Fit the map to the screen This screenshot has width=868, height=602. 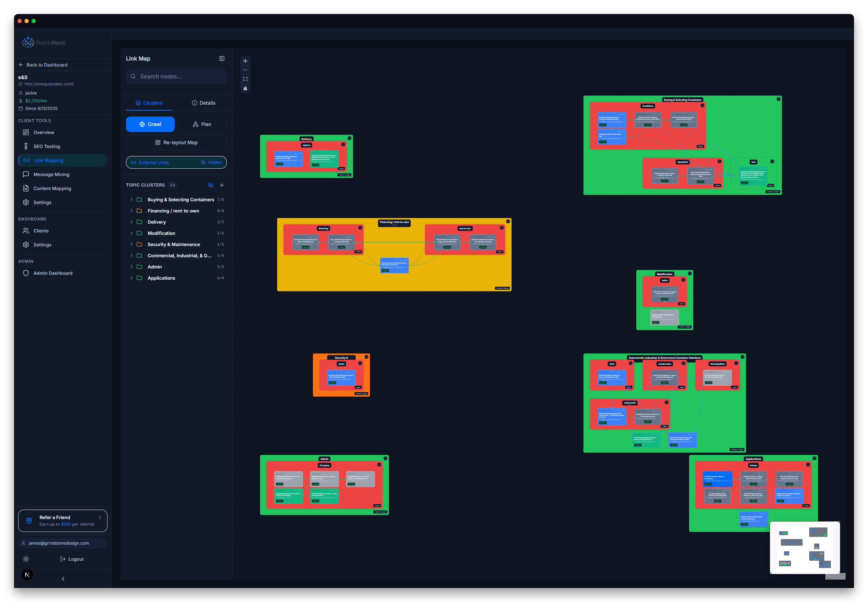[x=245, y=79]
